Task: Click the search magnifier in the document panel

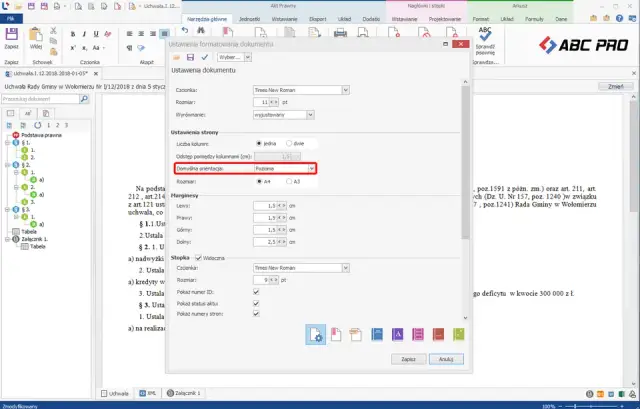Action: point(86,101)
